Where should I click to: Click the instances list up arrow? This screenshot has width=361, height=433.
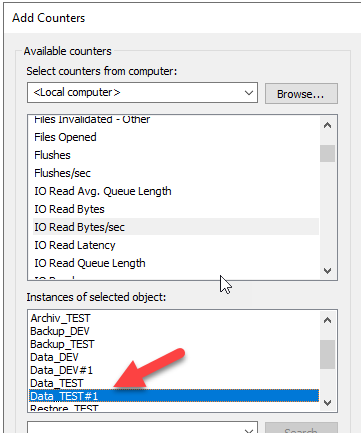(x=328, y=320)
